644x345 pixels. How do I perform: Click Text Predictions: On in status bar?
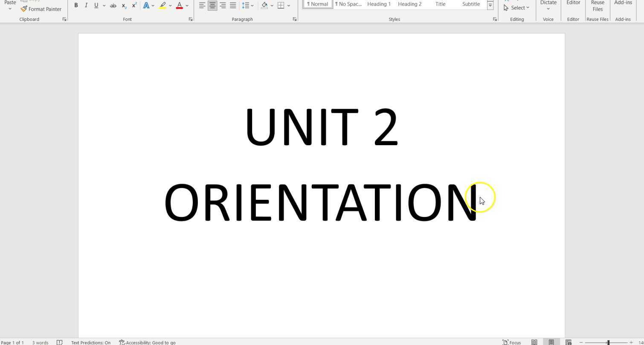[90, 342]
